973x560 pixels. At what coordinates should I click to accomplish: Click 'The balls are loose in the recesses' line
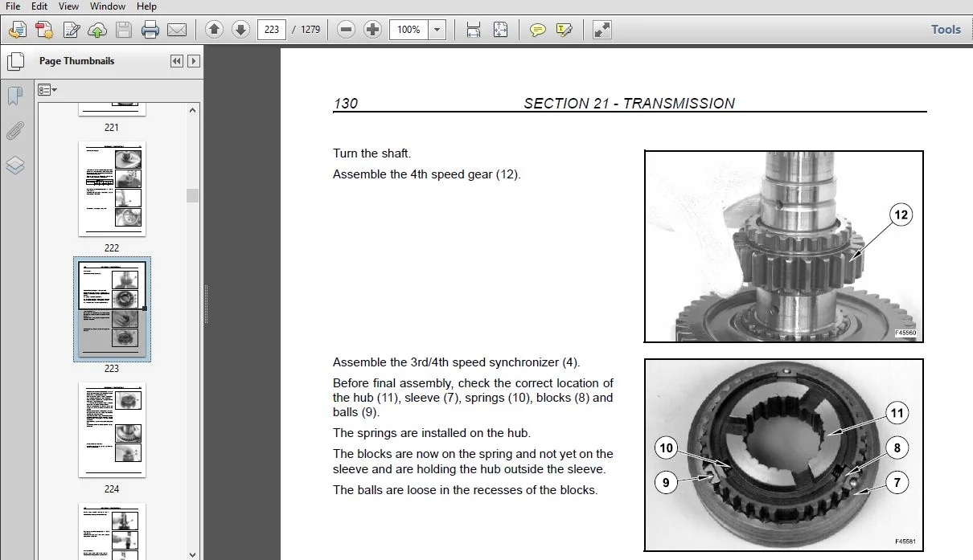[x=466, y=490]
